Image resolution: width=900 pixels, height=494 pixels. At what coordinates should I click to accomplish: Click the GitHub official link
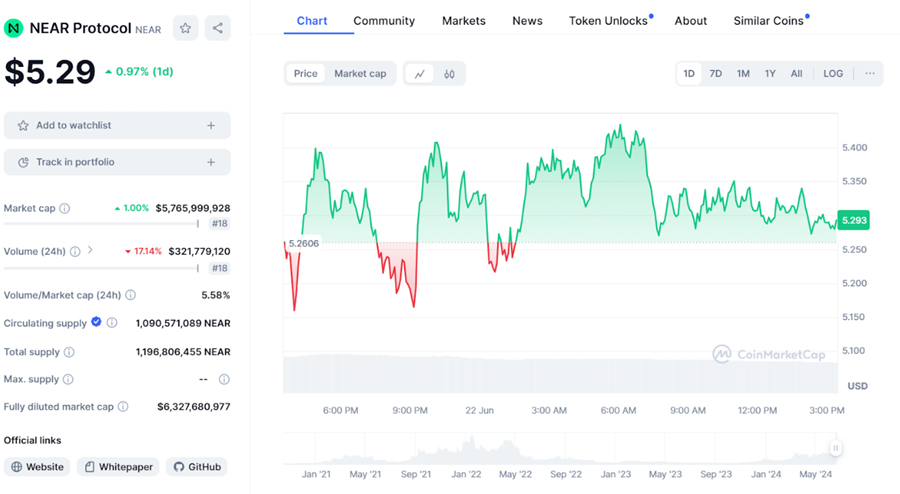point(197,467)
